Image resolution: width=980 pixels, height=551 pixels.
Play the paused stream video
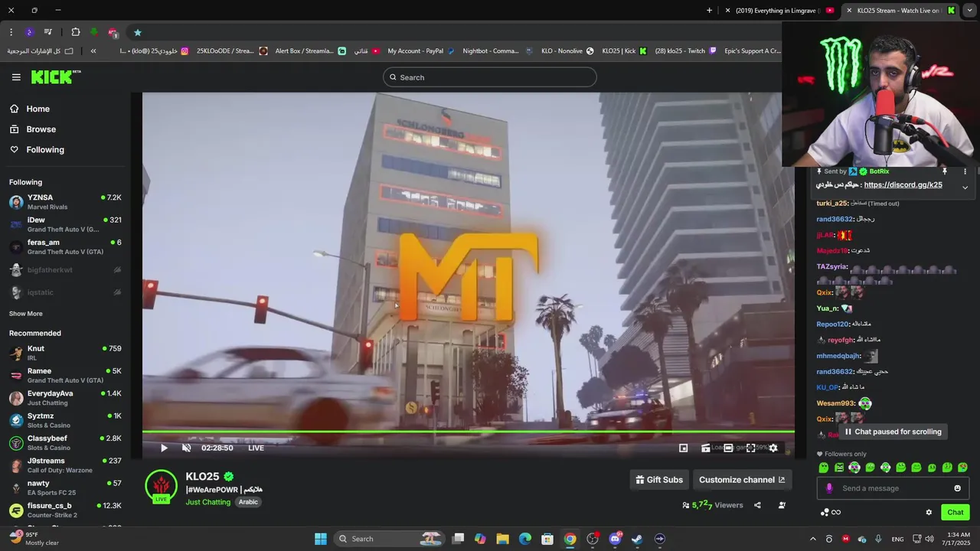[164, 448]
